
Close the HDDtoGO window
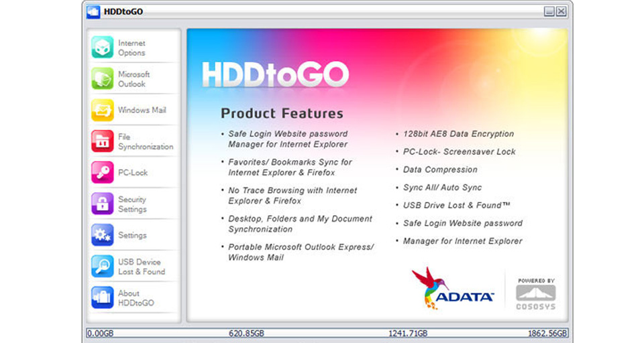(561, 11)
